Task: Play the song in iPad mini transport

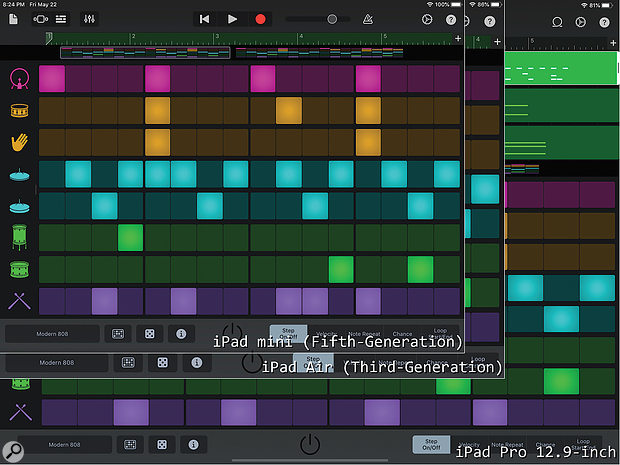Action: [232, 19]
